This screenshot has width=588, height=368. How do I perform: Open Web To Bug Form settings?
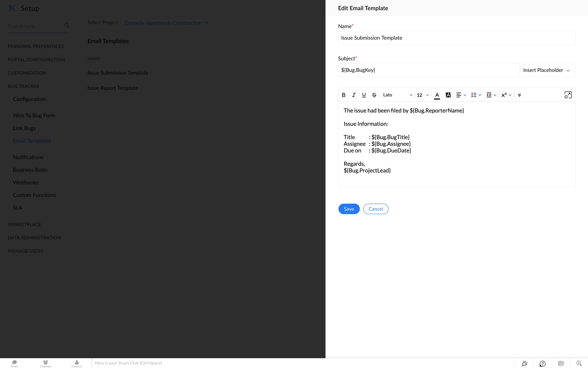34,116
